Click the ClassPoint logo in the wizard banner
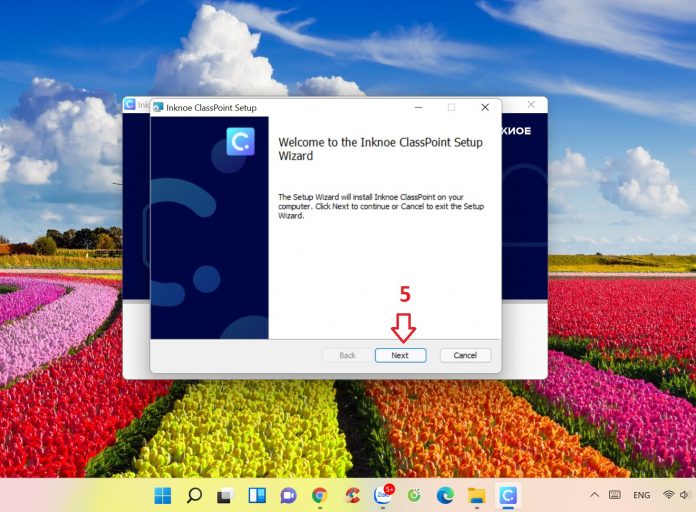Screen dimensions: 696x512 240,142
